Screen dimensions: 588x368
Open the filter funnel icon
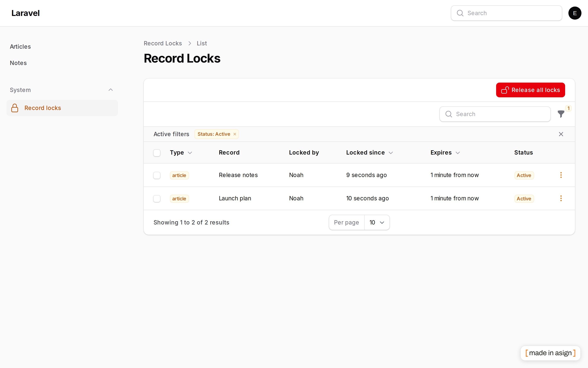[x=561, y=114]
